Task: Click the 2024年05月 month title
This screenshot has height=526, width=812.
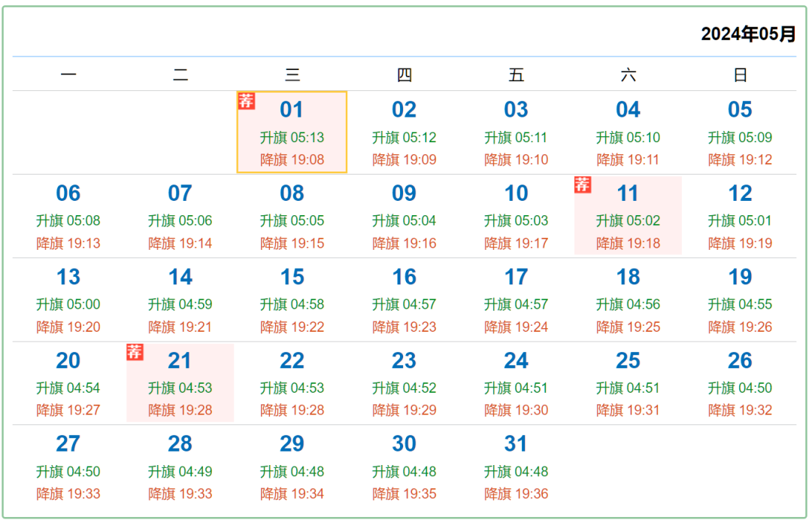Action: [x=747, y=34]
